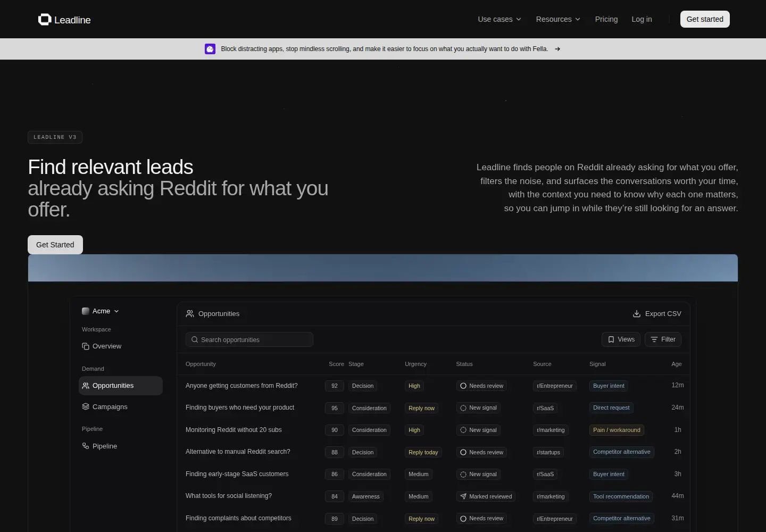Click the 'Direct request' signal tag
The image size is (766, 532).
click(611, 408)
